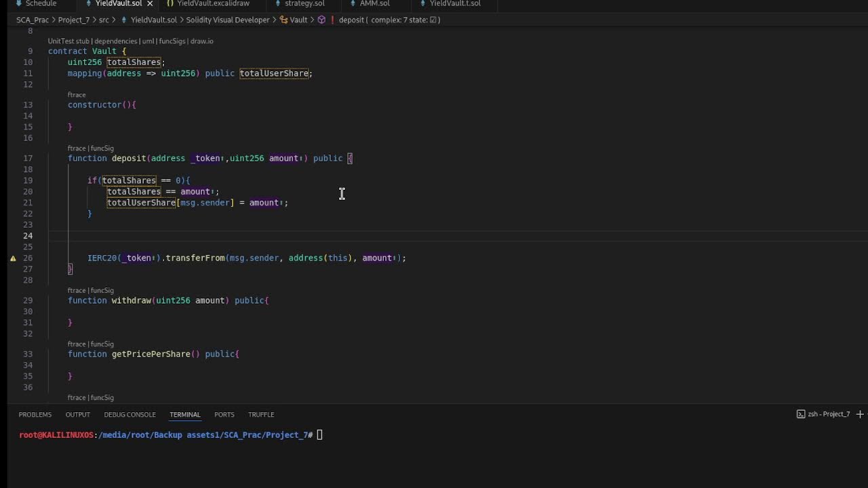The height and width of the screenshot is (488, 868).
Task: Click the 'getPricePerShare' function name
Action: coord(151,354)
